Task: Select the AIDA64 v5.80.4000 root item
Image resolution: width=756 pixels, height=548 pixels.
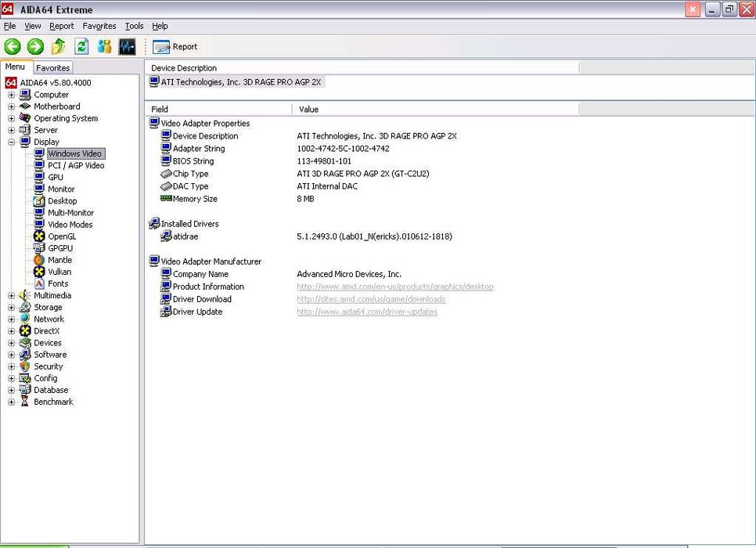Action: click(56, 82)
